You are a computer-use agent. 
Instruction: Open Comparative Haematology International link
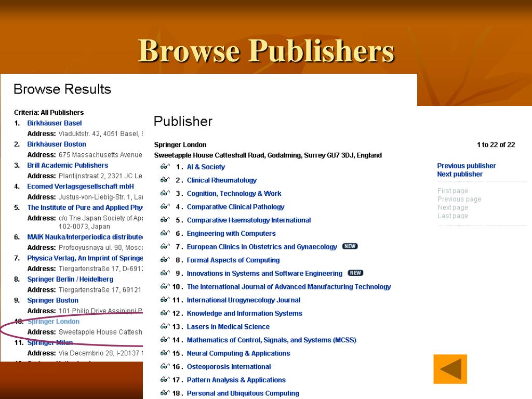pos(249,220)
